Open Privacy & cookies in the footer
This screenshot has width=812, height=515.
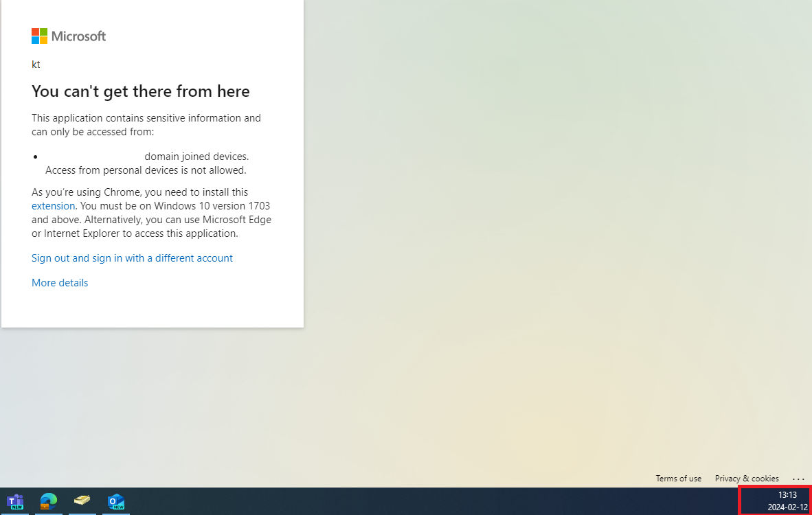[747, 478]
